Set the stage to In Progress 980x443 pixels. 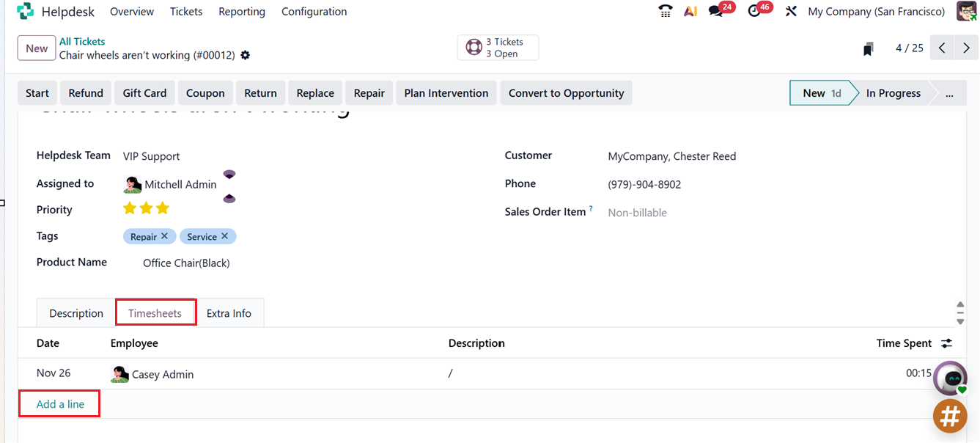[893, 93]
